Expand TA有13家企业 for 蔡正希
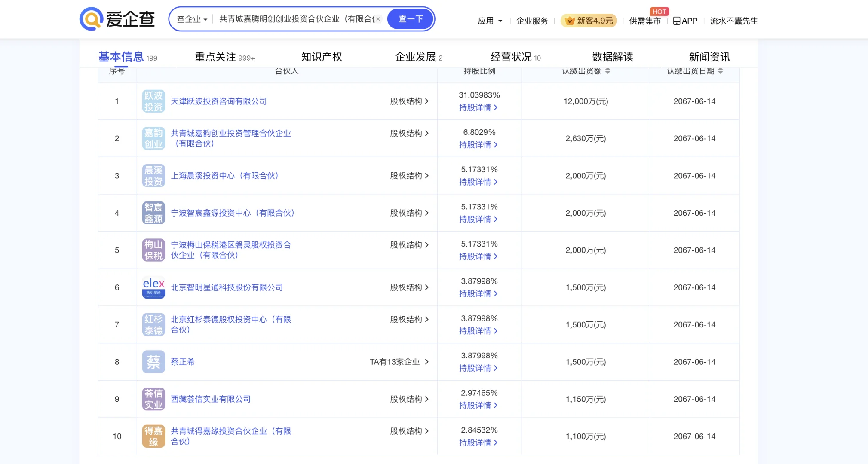 pos(399,362)
